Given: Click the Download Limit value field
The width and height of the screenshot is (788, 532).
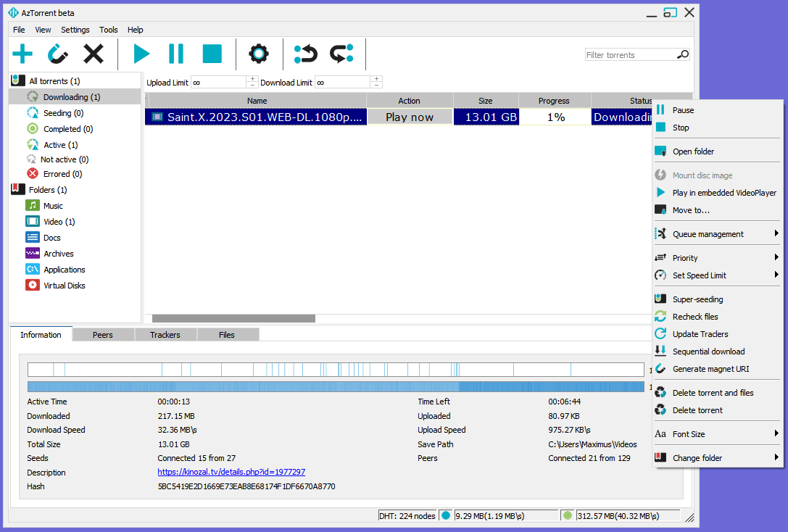Looking at the screenshot, I should point(342,83).
